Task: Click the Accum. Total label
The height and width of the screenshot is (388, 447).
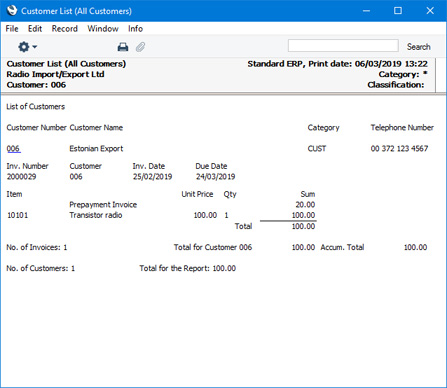Action: (x=342, y=247)
